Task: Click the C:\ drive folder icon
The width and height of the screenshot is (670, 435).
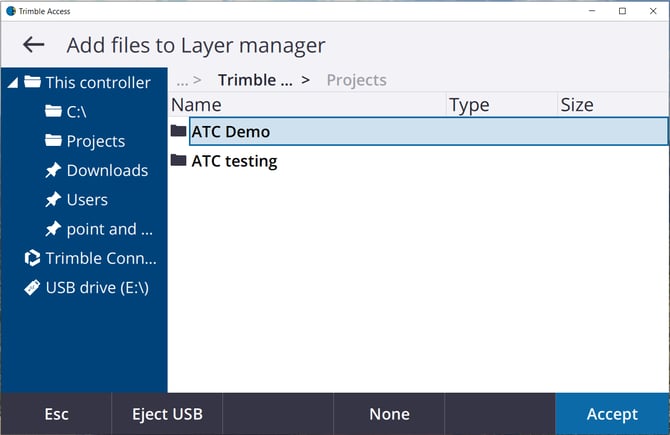Action: (54, 112)
